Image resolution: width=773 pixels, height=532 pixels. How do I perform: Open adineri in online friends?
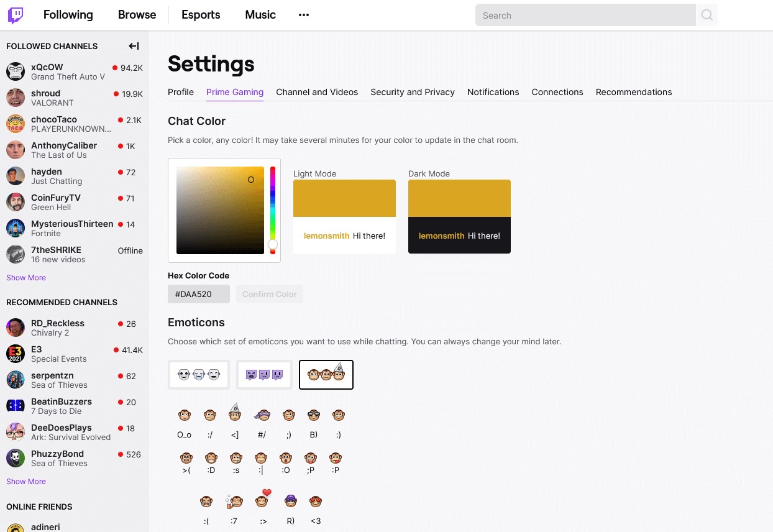tap(47, 526)
